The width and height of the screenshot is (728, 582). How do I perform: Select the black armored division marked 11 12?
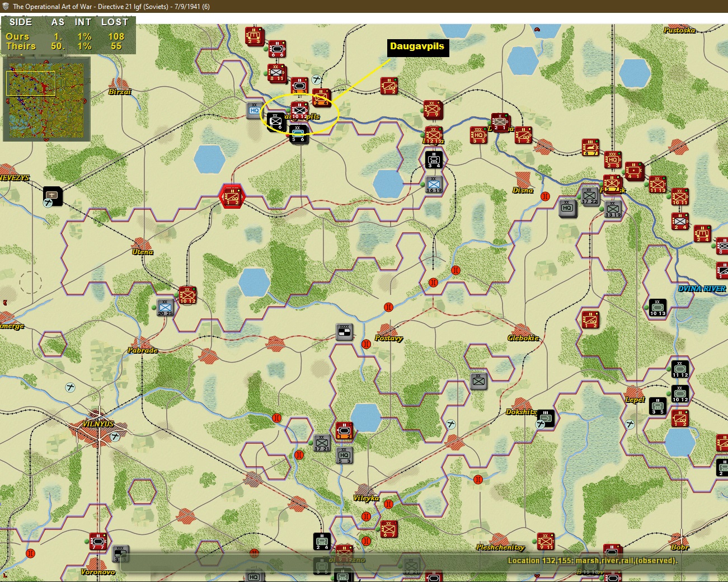pyautogui.click(x=680, y=369)
